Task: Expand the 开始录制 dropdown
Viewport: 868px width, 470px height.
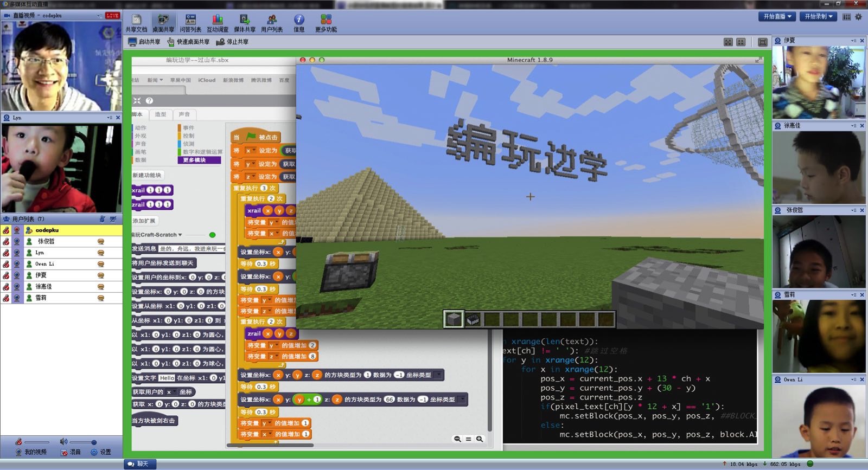Action: pyautogui.click(x=819, y=17)
